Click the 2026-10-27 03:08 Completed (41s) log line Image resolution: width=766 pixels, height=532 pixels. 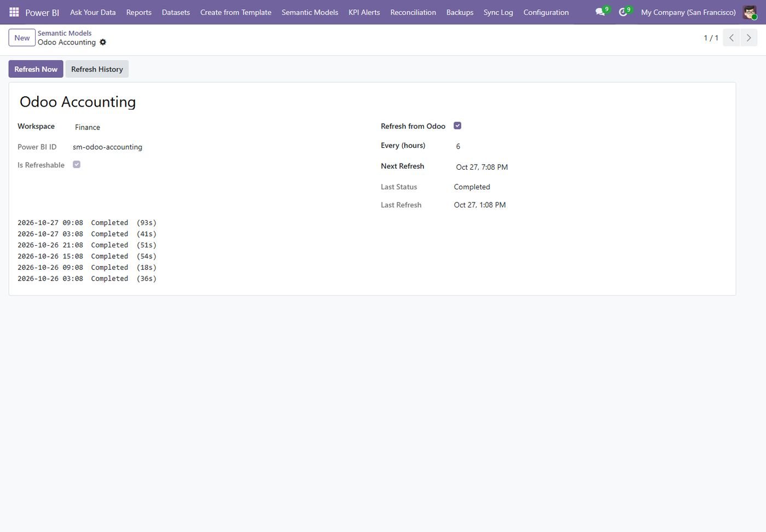click(87, 234)
